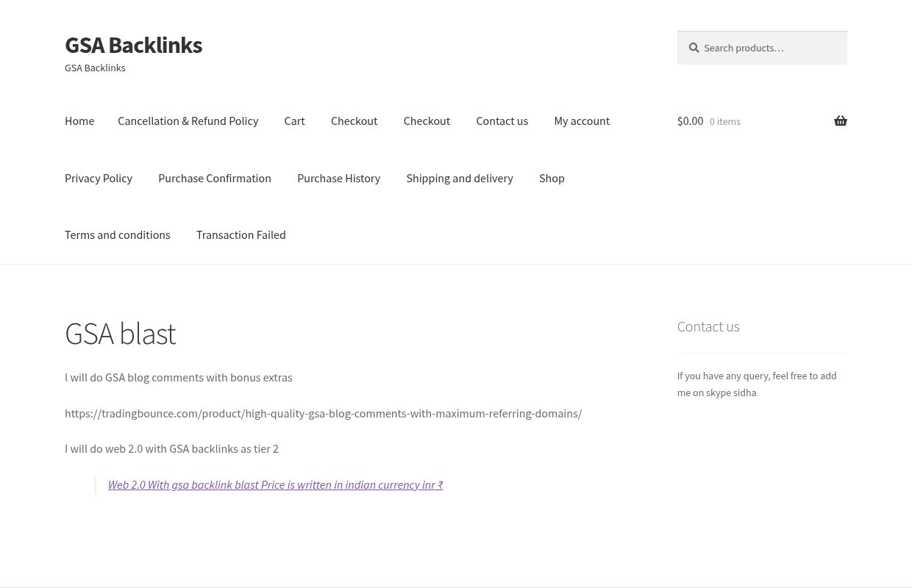Open the Purchase History page
Viewport: 912px width, 588px height.
[338, 178]
